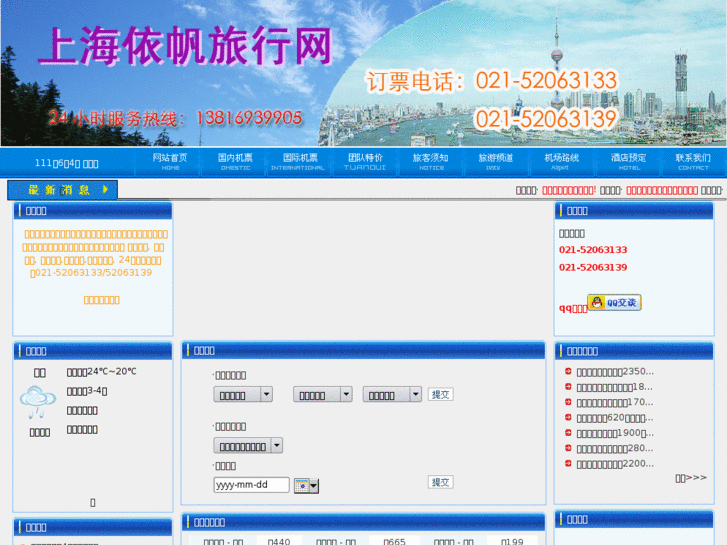This screenshot has height=545, width=727.
Task: Open the list item ending in 2350...
Action: (x=615, y=372)
